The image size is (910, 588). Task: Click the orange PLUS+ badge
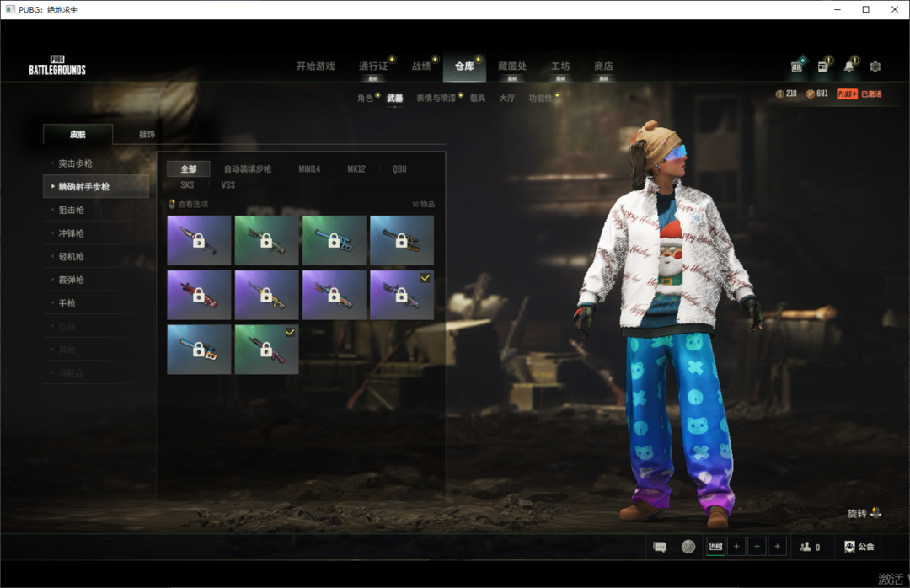(848, 94)
